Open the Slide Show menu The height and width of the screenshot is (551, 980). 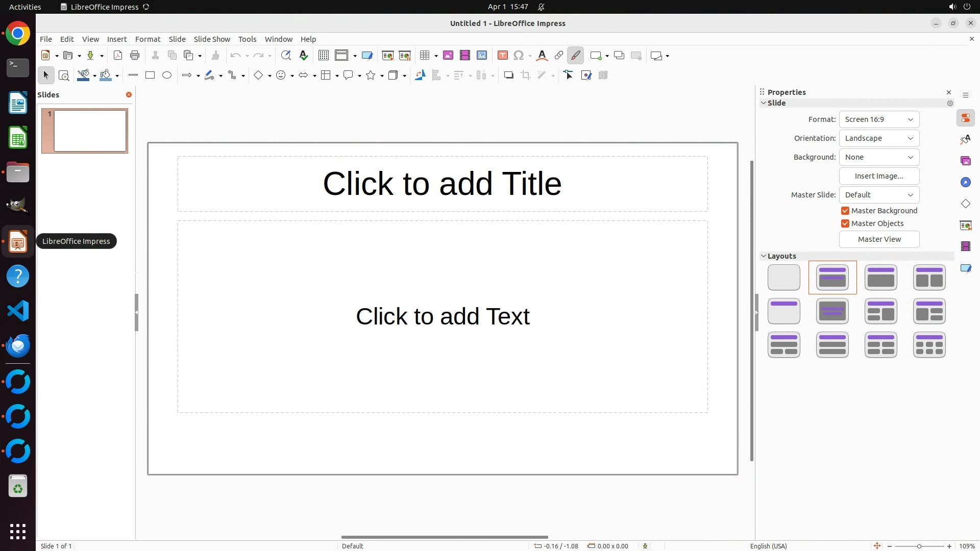(x=212, y=39)
